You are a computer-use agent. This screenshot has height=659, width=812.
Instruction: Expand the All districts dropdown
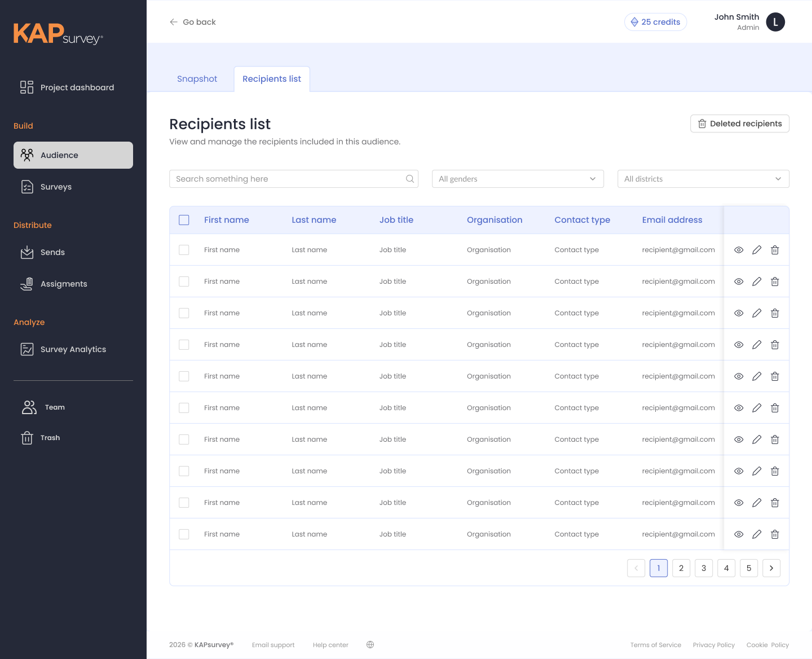coord(703,179)
